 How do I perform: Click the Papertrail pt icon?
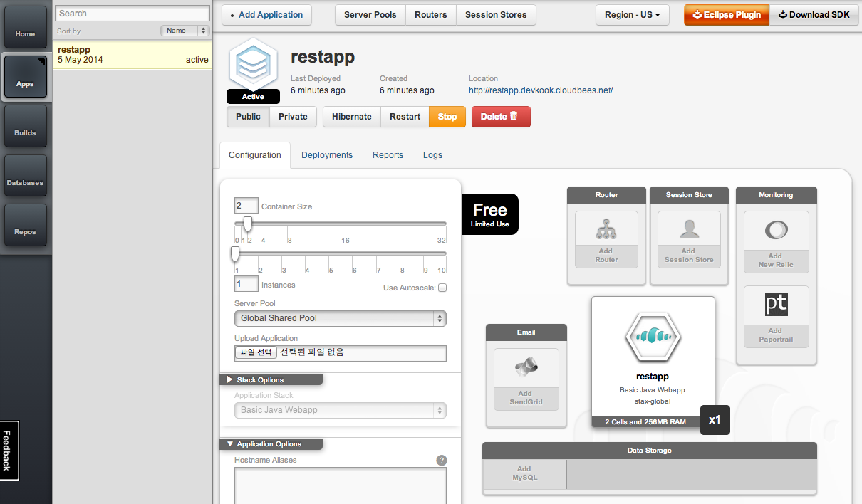(776, 305)
